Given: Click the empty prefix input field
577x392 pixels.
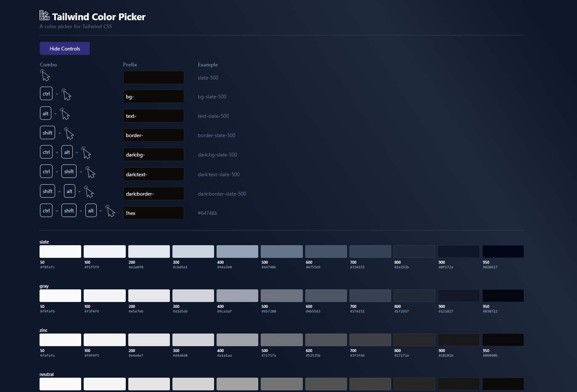Looking at the screenshot, I should (x=154, y=77).
